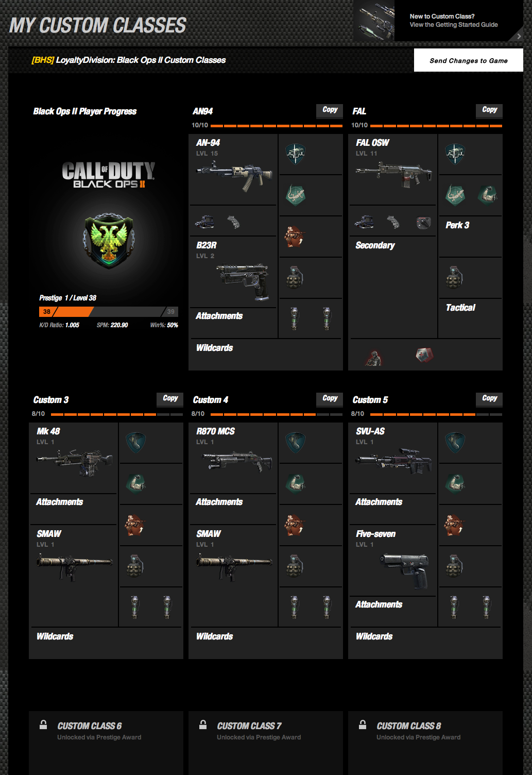Screen dimensions: 532x775
Task: Click the locked Custom Class 7 panel
Action: pyautogui.click(x=266, y=743)
